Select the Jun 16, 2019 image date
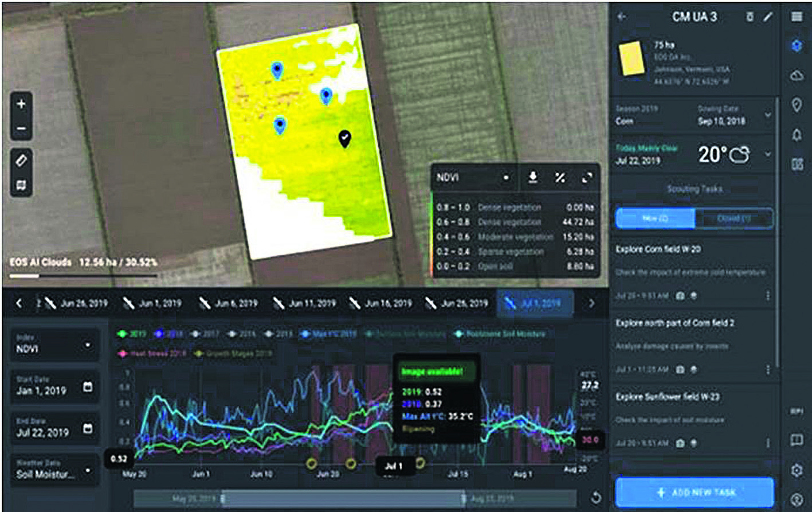The width and height of the screenshot is (812, 512). coord(381,303)
